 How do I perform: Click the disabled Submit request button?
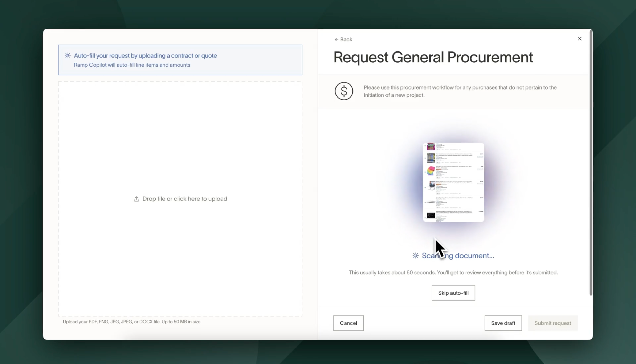553,323
